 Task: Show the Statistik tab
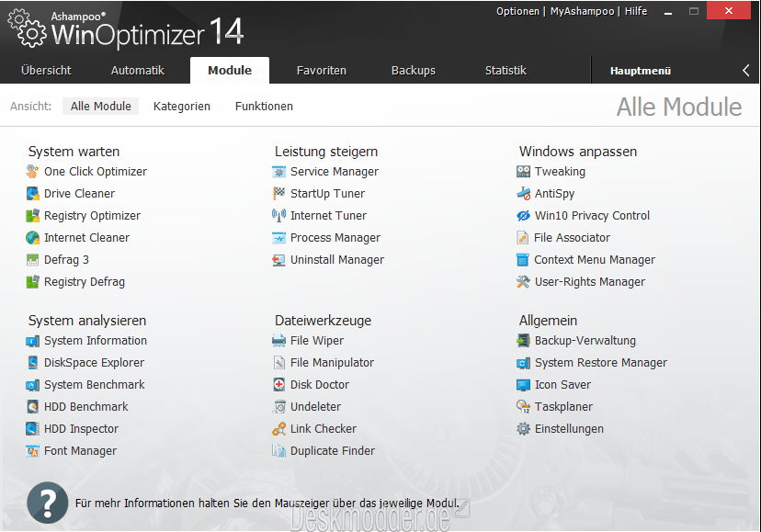point(505,71)
